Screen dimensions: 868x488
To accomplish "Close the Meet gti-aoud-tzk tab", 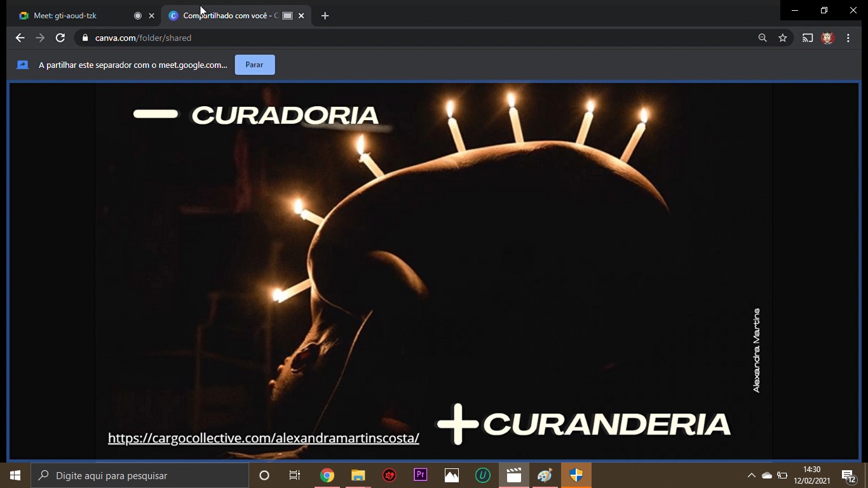I will pyautogui.click(x=151, y=16).
